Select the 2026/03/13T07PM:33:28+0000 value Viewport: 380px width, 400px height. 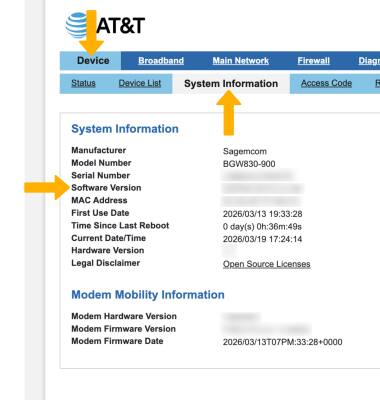pyautogui.click(x=283, y=342)
